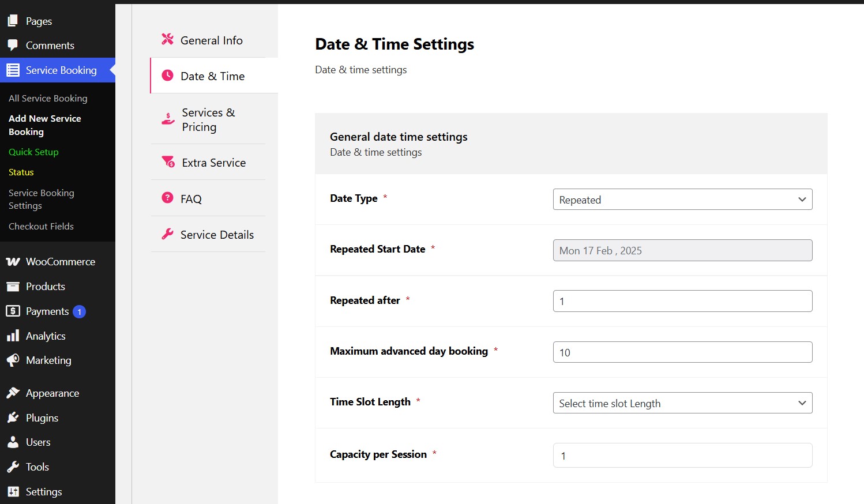Click Add New Service Booking link
The height and width of the screenshot is (504, 864).
pos(45,125)
